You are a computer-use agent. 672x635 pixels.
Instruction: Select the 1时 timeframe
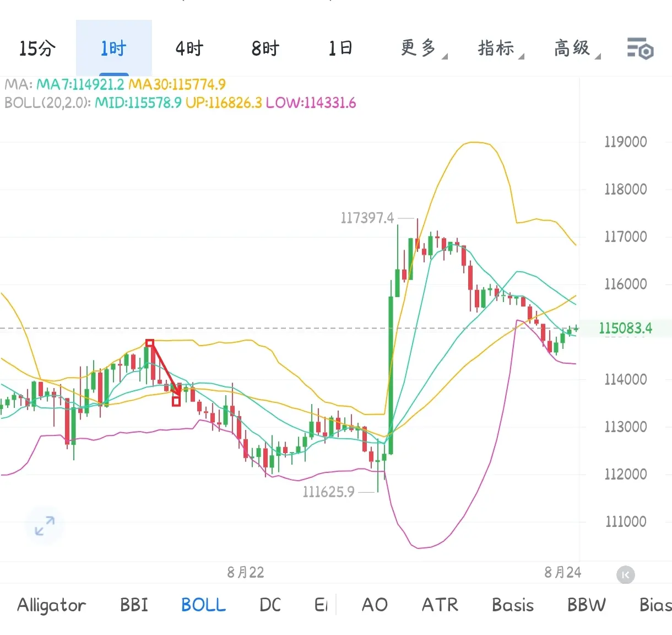[113, 49]
